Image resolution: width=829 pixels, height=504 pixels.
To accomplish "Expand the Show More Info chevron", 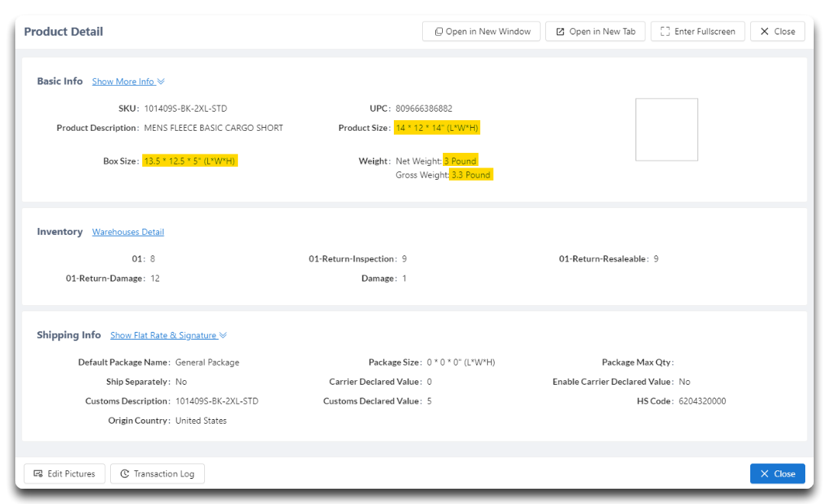I will 161,81.
